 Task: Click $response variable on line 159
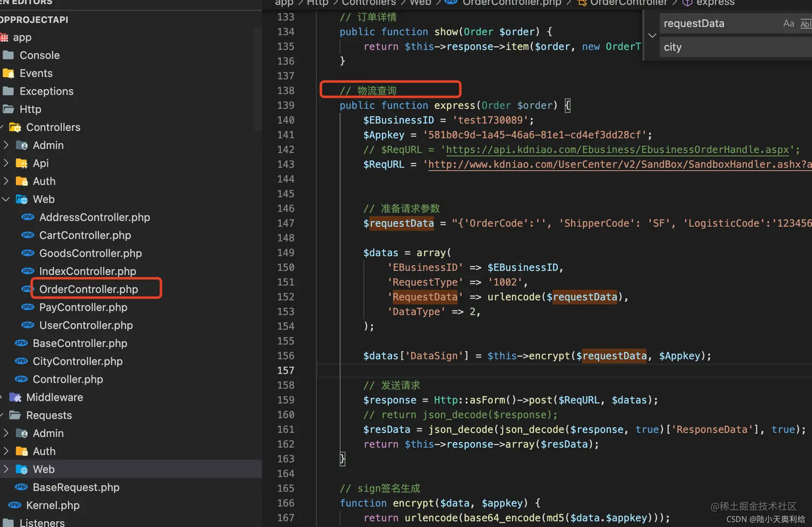coord(390,400)
